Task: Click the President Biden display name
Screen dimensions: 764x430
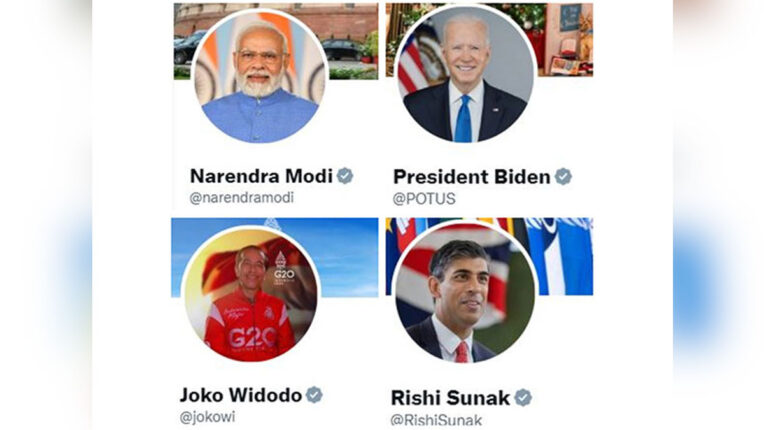Action: pyautogui.click(x=472, y=177)
